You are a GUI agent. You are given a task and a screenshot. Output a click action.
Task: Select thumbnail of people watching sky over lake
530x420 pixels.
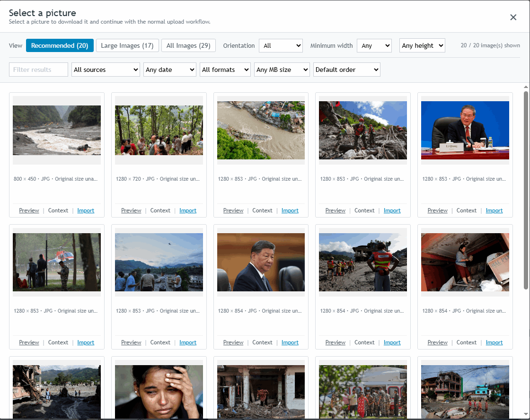[159, 262]
